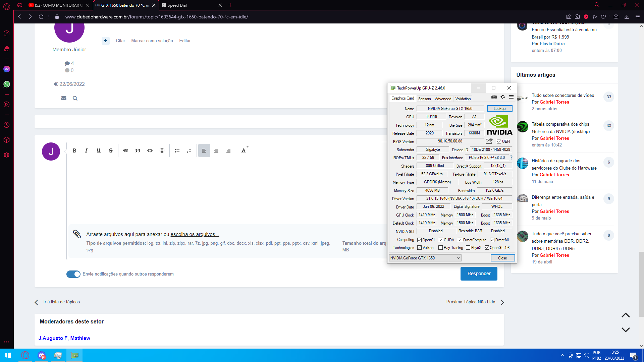The width and height of the screenshot is (644, 362).
Task: Go to Próximo Tópico Não Lido
Action: 475,302
